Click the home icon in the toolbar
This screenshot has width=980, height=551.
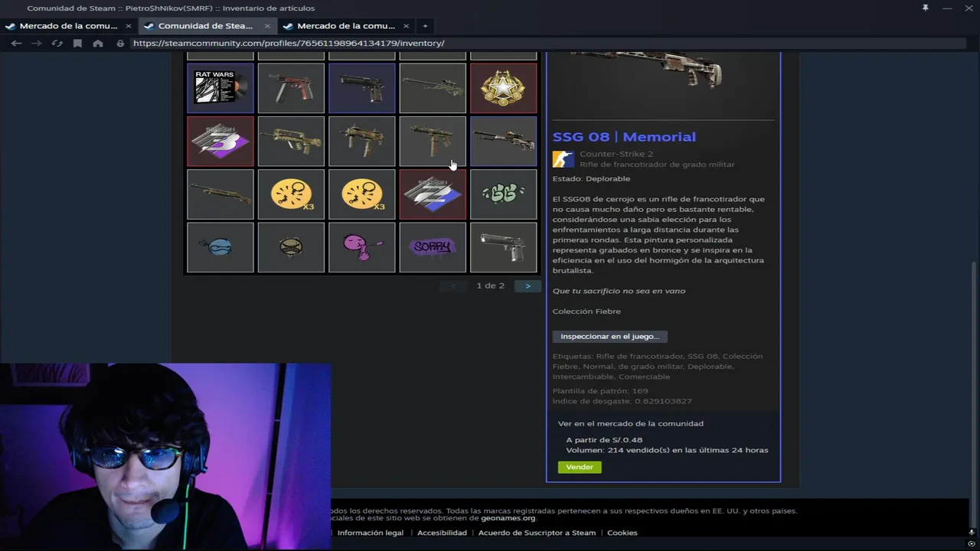(98, 44)
